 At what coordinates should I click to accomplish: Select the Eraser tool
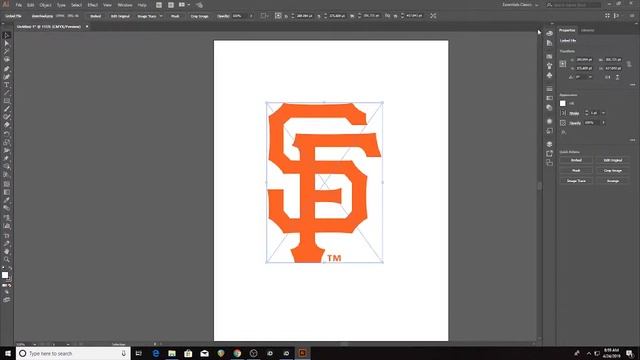[x=7, y=125]
